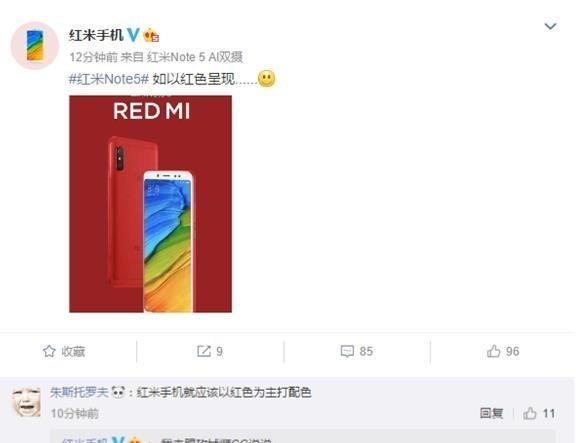Click 回复 to reply to comment
The width and height of the screenshot is (576, 443).
click(492, 414)
